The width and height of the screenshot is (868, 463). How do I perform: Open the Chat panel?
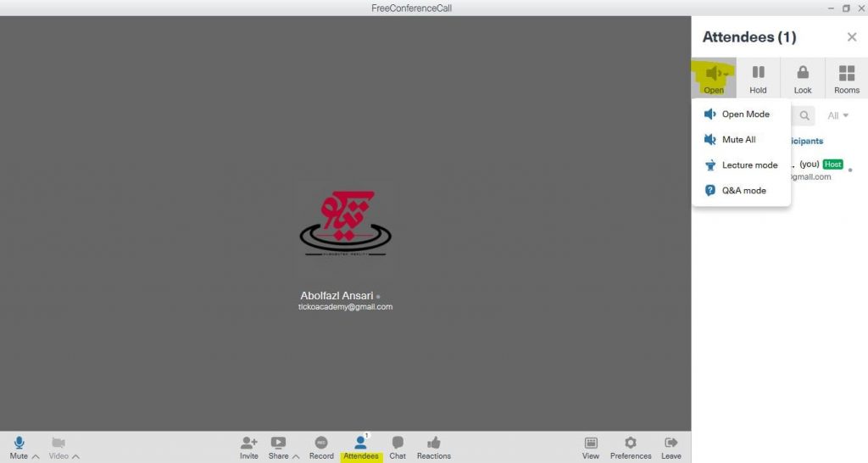click(x=398, y=448)
